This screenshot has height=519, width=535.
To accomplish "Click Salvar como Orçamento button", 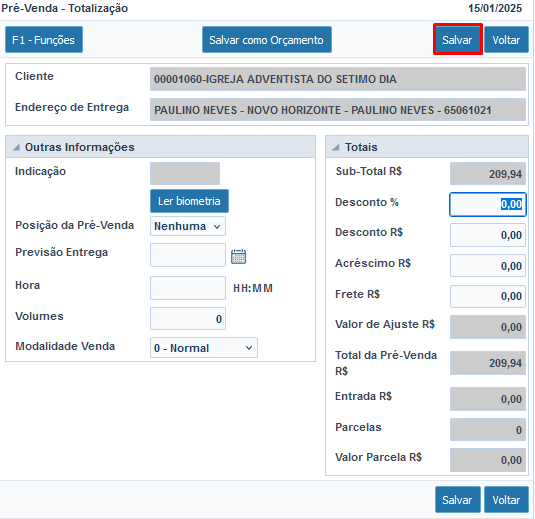I will (x=266, y=40).
